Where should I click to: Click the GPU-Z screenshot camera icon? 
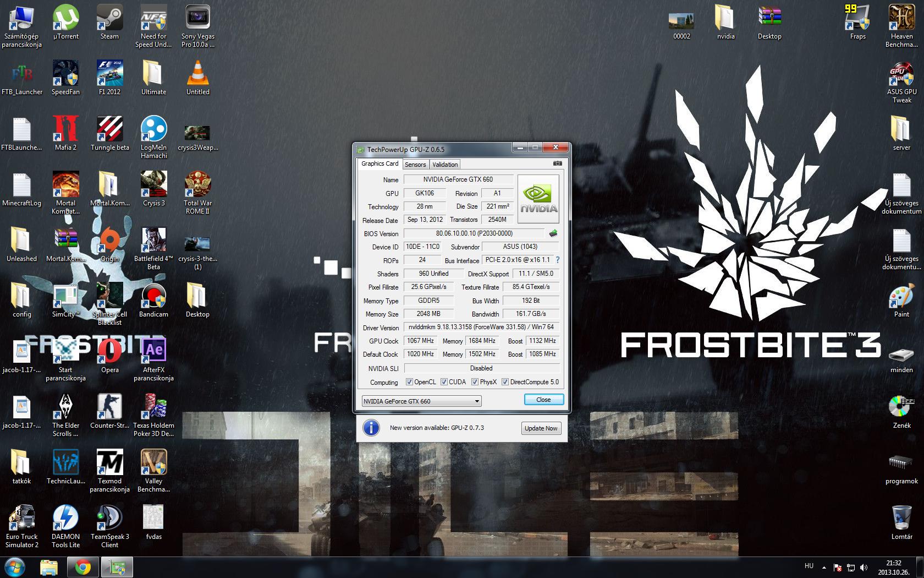[x=557, y=163]
